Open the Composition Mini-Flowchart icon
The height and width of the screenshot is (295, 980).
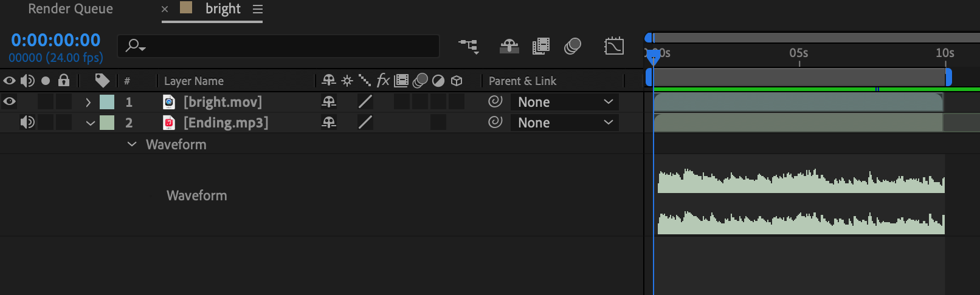(469, 46)
